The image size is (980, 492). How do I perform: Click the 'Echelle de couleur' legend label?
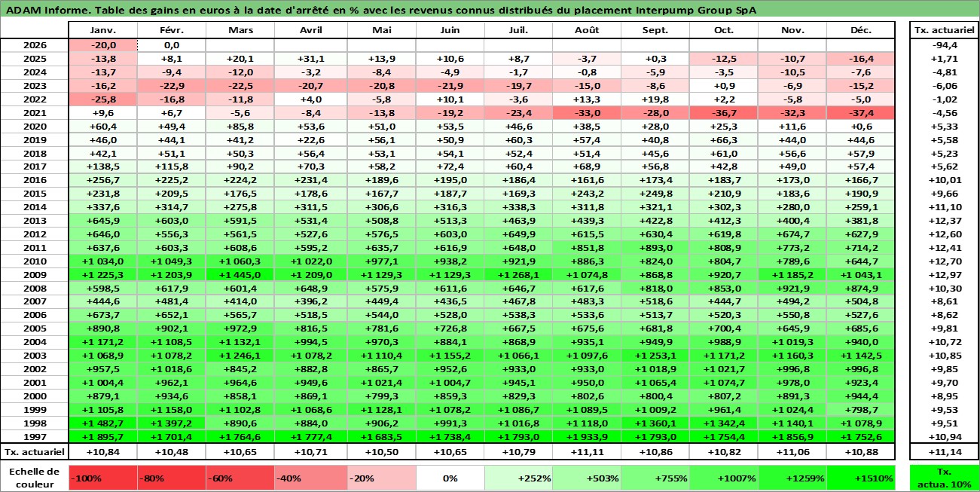(34, 478)
